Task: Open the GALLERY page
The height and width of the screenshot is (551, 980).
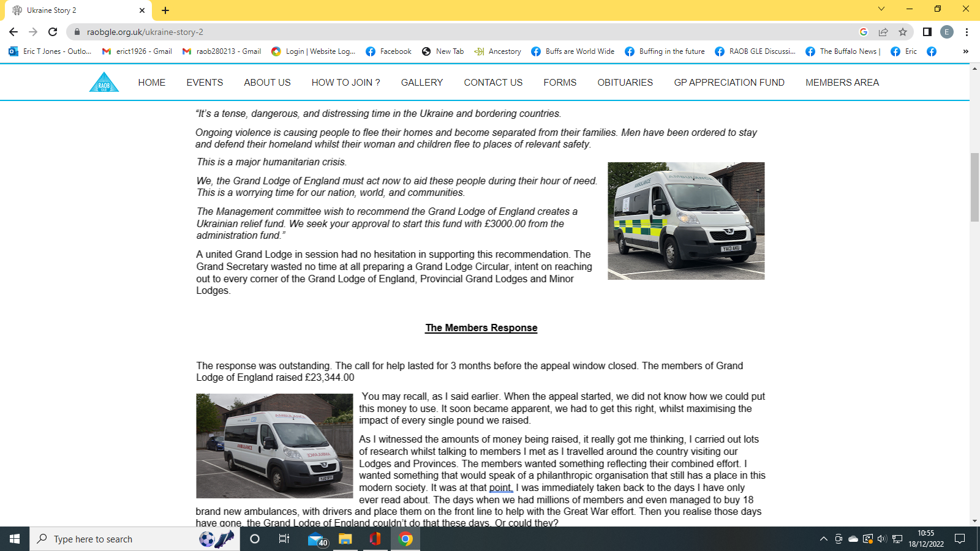Action: tap(422, 83)
